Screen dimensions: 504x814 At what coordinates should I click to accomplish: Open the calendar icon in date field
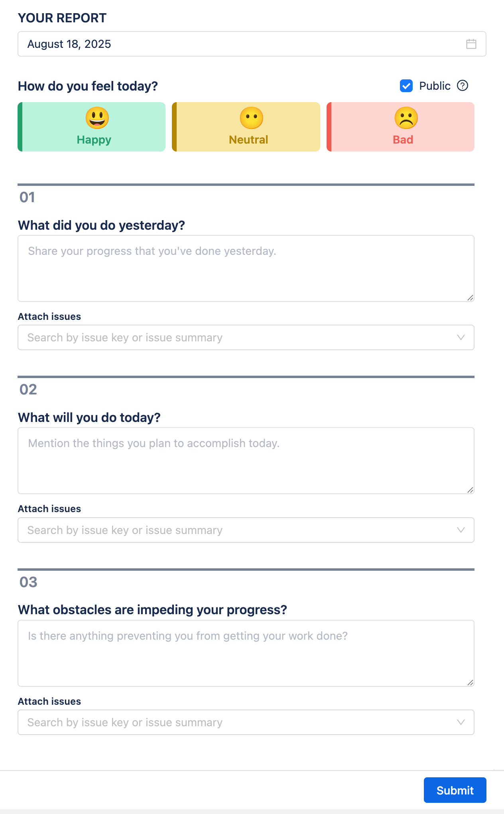click(x=471, y=44)
